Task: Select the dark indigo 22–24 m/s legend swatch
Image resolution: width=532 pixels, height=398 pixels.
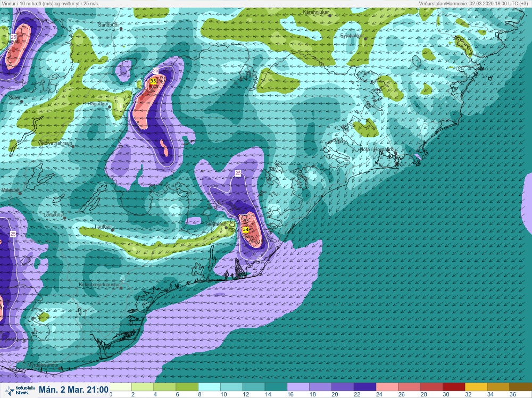Action: click(x=365, y=387)
